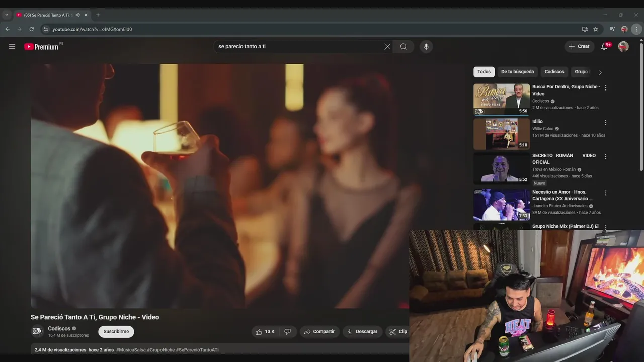The width and height of the screenshot is (644, 362).
Task: Open the Idilio video thumbnail
Action: click(x=502, y=134)
